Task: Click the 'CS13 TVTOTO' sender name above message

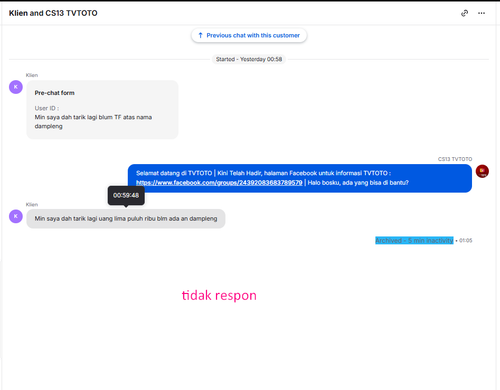Action: coord(455,159)
